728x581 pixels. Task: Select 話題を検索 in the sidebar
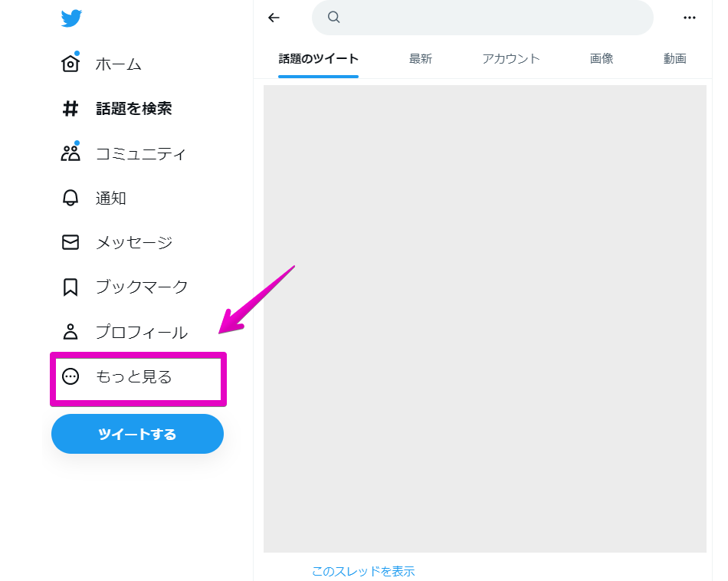133,109
